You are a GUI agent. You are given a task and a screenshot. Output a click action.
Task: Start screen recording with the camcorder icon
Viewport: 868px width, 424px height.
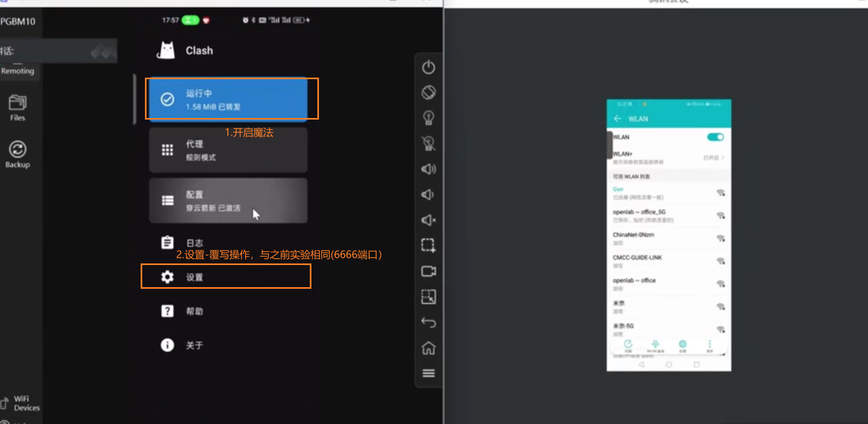coord(428,271)
